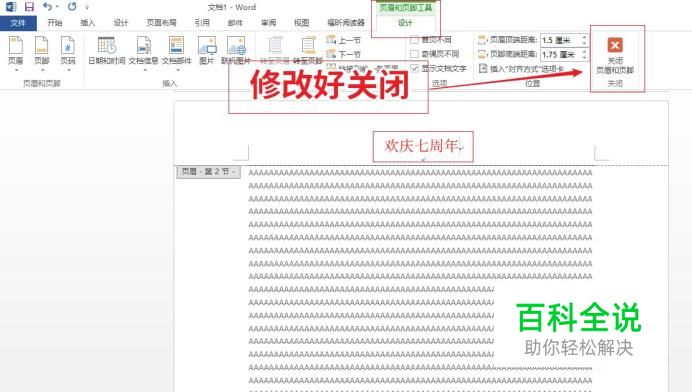This screenshot has height=392, width=692.
Task: Select the header tools 设计 tab
Action: click(405, 23)
